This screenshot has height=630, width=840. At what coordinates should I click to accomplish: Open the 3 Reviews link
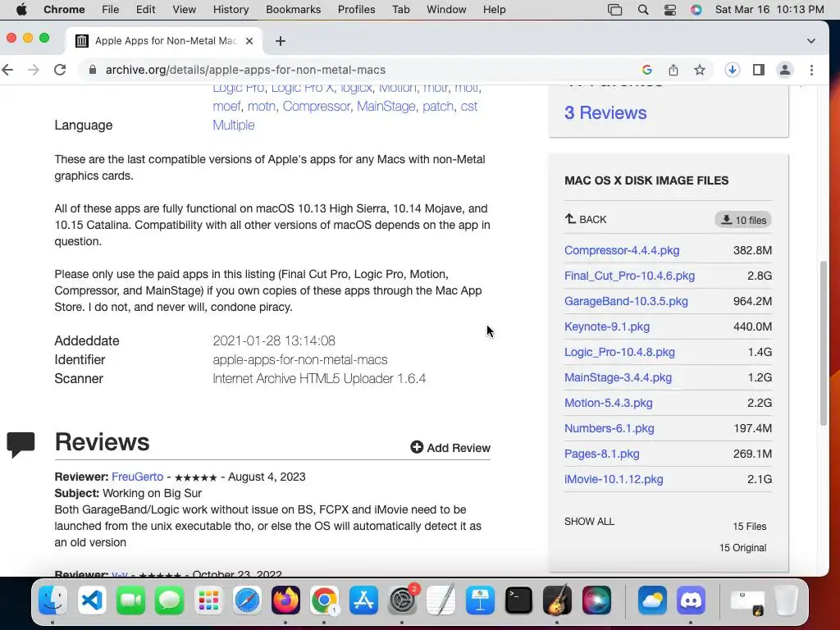[605, 112]
